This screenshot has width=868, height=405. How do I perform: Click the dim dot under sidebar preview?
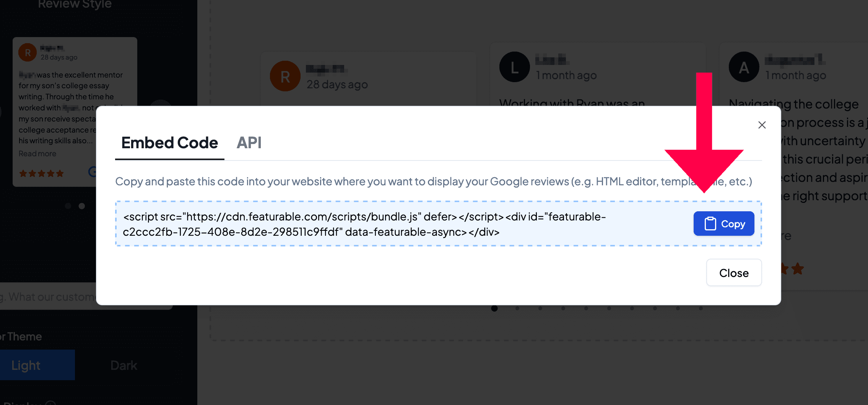point(68,206)
